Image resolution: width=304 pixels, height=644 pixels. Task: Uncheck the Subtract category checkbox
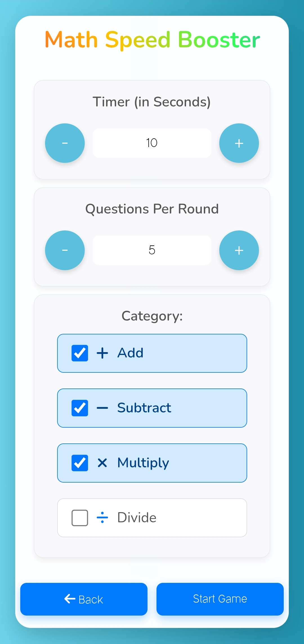point(80,408)
